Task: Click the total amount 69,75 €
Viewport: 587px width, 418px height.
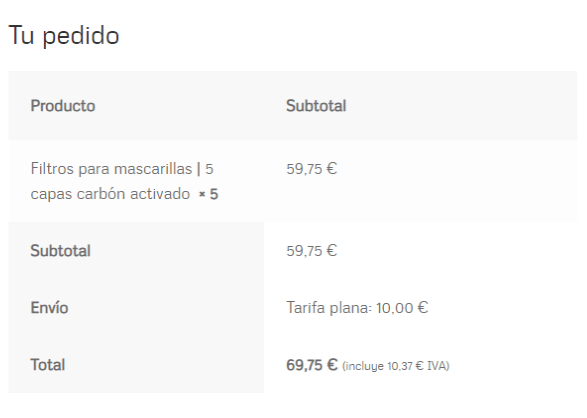Action: (312, 365)
